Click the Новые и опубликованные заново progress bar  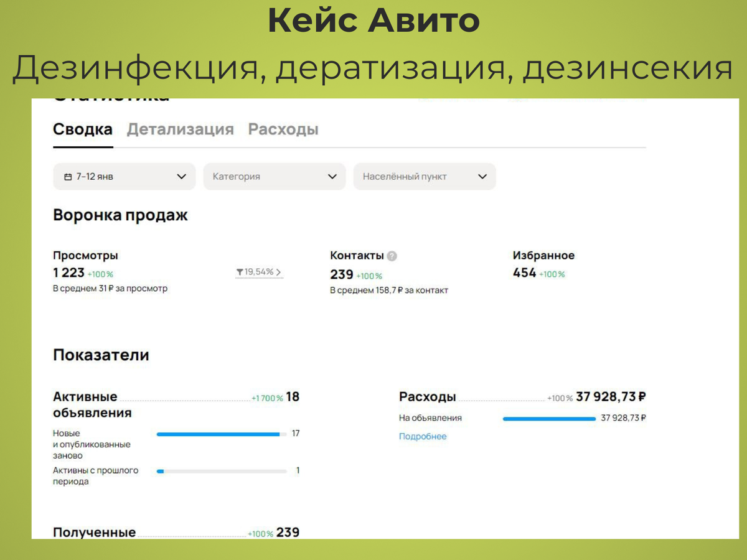coord(222,434)
